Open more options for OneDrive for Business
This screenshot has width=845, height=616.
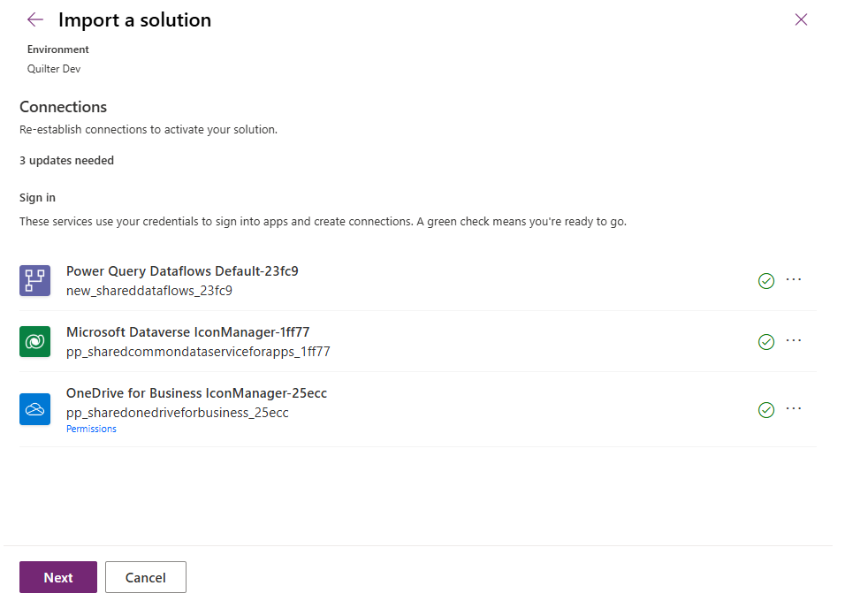[794, 408]
